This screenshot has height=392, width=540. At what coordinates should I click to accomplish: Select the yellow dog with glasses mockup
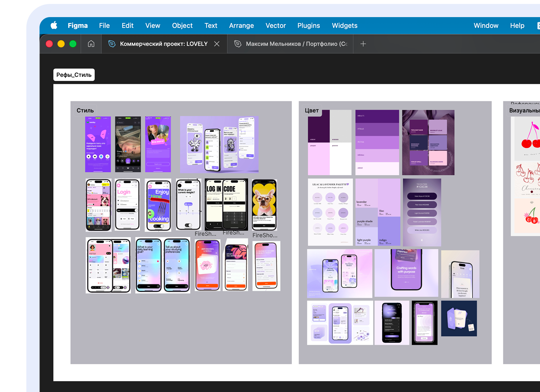pos(264,205)
